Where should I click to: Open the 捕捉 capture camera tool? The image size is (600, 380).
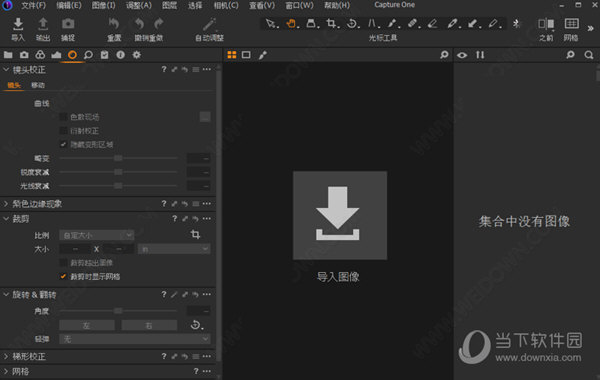tap(68, 24)
